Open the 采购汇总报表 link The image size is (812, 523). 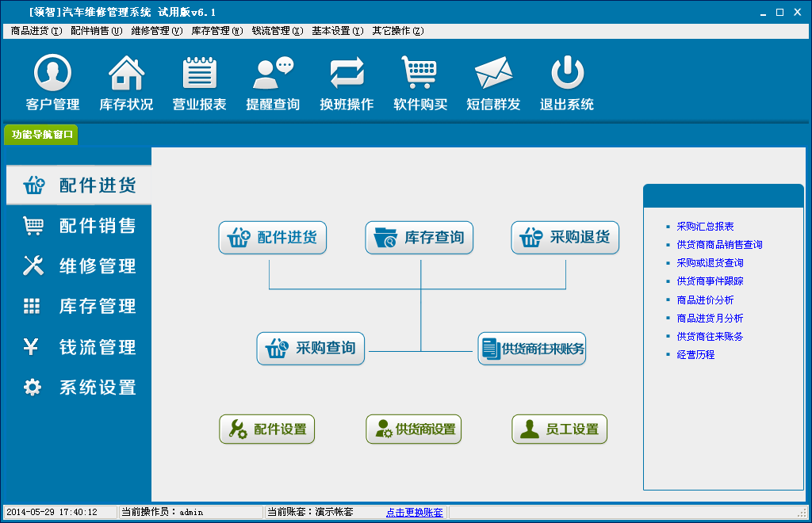(705, 226)
